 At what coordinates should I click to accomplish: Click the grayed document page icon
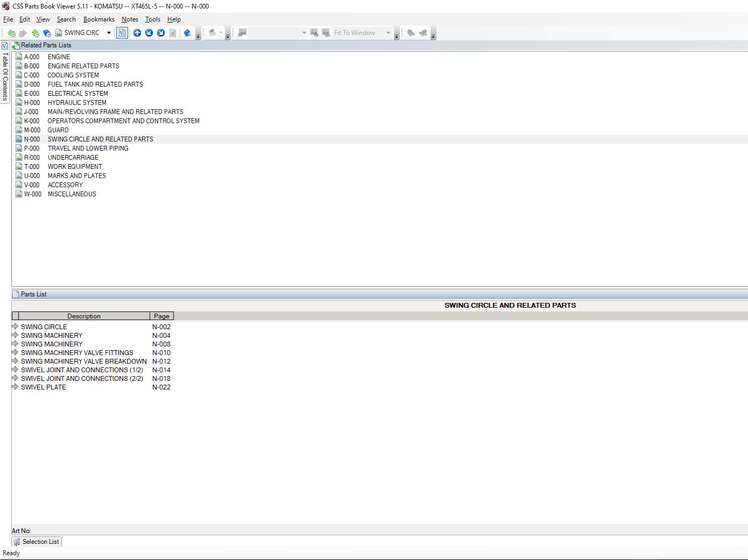[x=173, y=33]
